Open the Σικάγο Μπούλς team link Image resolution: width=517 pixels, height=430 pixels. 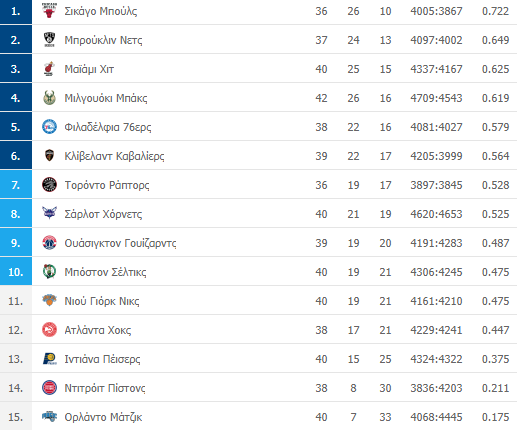click(x=101, y=11)
